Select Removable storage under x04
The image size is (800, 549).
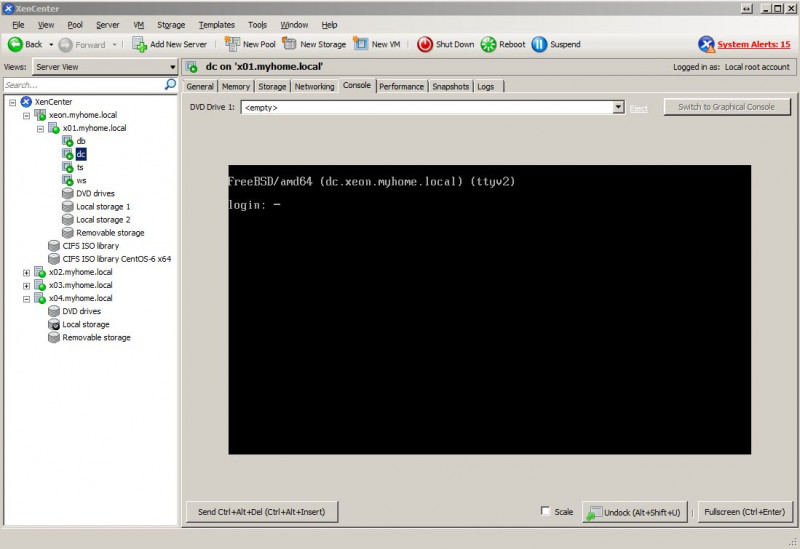point(96,337)
